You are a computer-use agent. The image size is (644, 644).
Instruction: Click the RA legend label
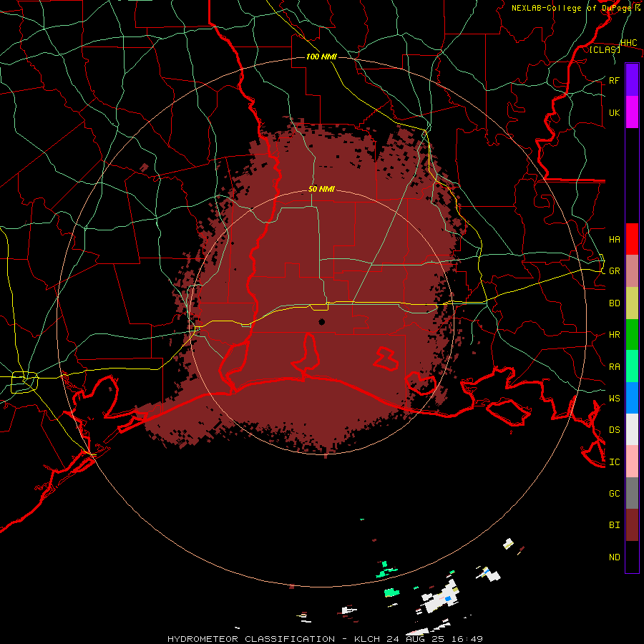coord(615,367)
